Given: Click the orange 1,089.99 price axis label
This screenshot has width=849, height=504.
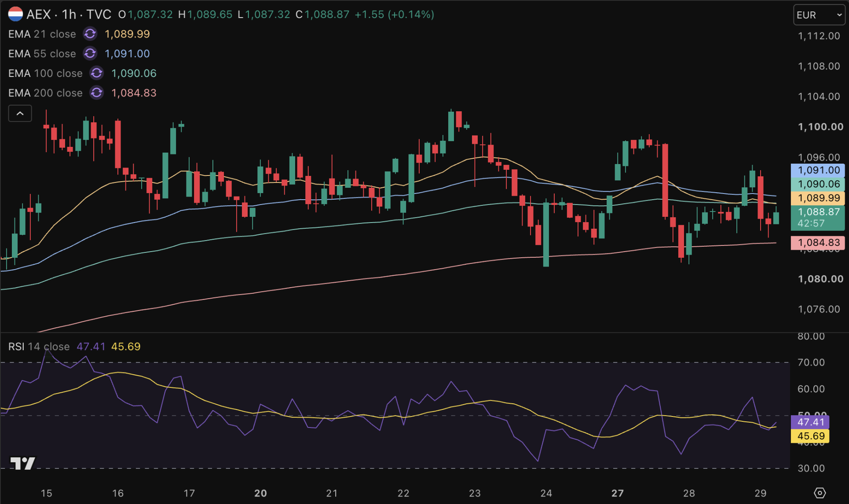Looking at the screenshot, I should [818, 198].
